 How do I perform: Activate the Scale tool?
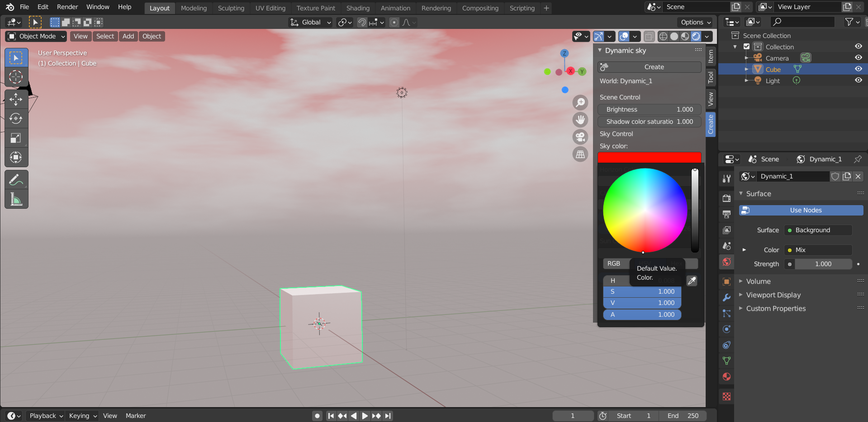16,138
